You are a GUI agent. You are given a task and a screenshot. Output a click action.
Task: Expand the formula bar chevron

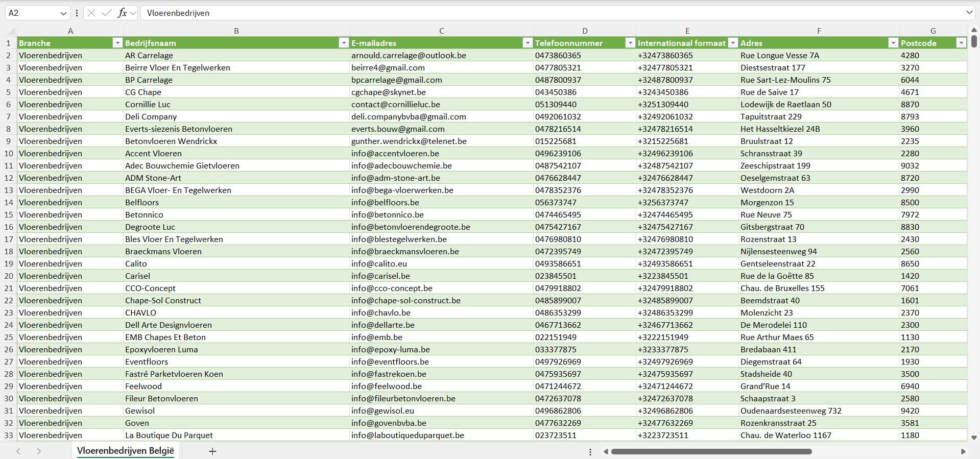[969, 13]
